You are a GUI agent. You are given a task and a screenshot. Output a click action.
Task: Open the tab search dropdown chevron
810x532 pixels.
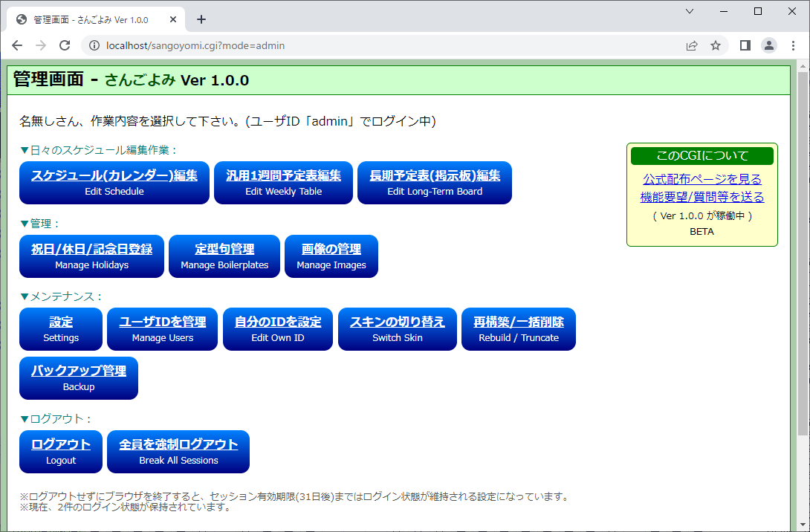[x=690, y=11]
